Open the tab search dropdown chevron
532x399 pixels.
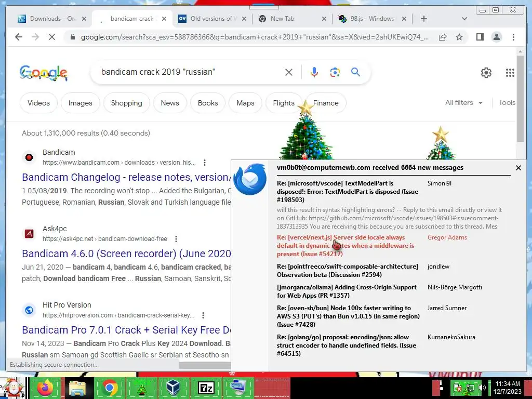464,19
